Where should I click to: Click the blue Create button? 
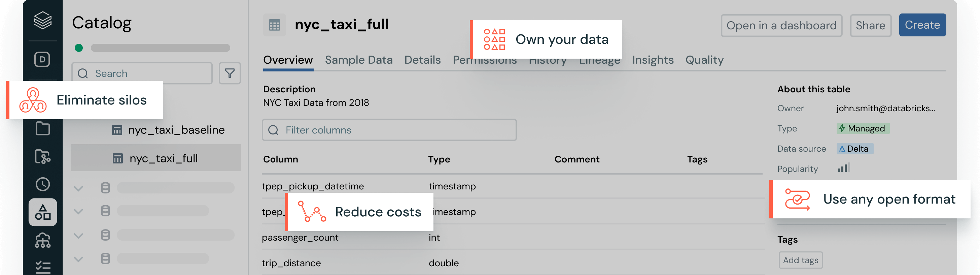(x=922, y=25)
